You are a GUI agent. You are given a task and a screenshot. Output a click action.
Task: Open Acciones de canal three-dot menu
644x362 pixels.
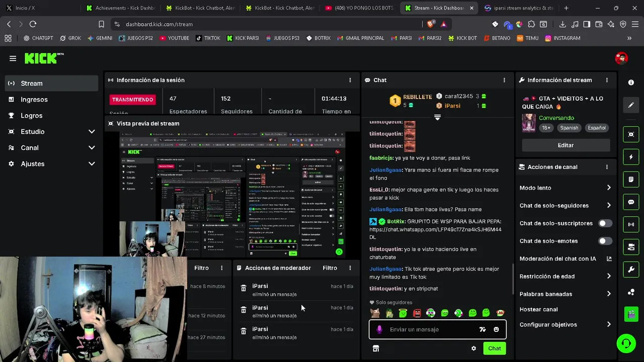pyautogui.click(x=607, y=167)
